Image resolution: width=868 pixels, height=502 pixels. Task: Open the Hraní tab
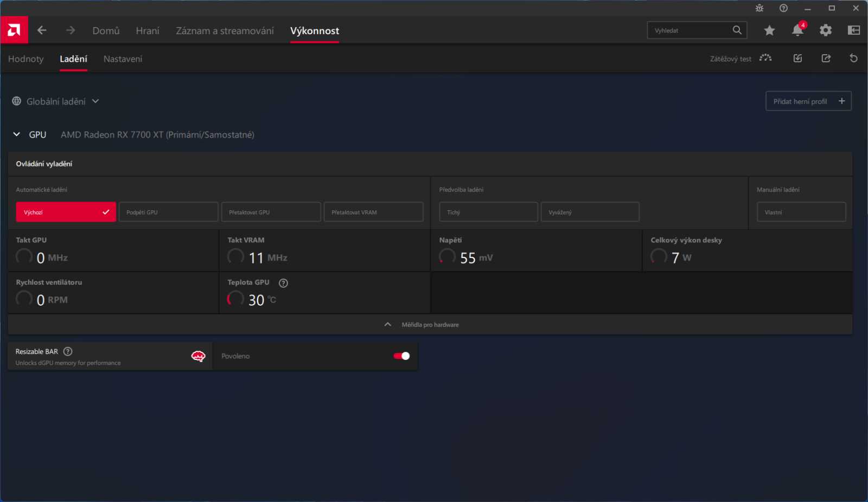(x=148, y=31)
